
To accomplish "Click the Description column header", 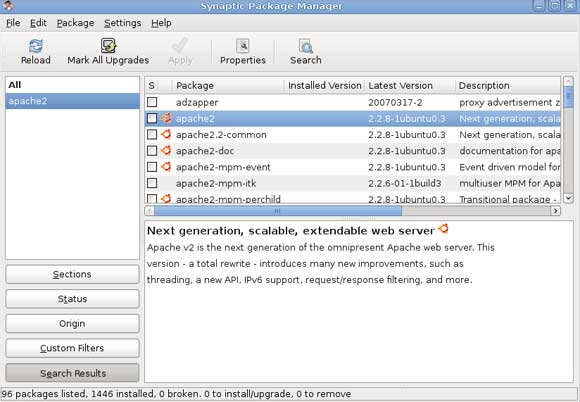I will tap(508, 85).
